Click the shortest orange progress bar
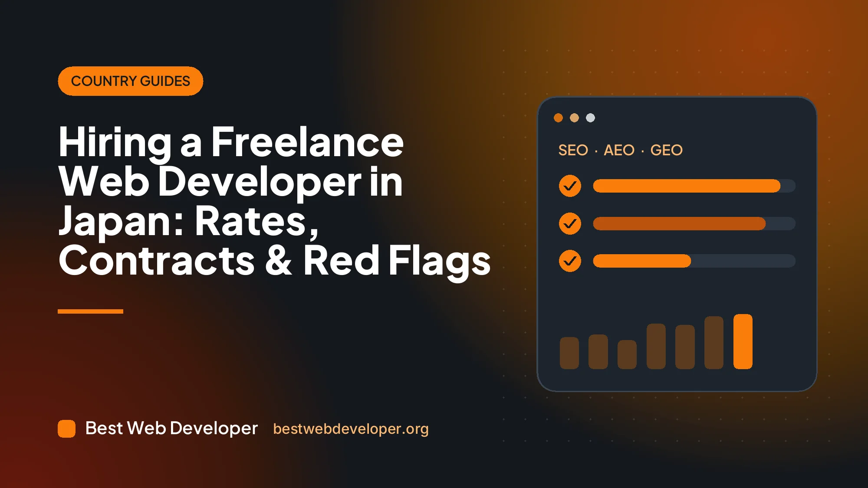 tap(642, 261)
